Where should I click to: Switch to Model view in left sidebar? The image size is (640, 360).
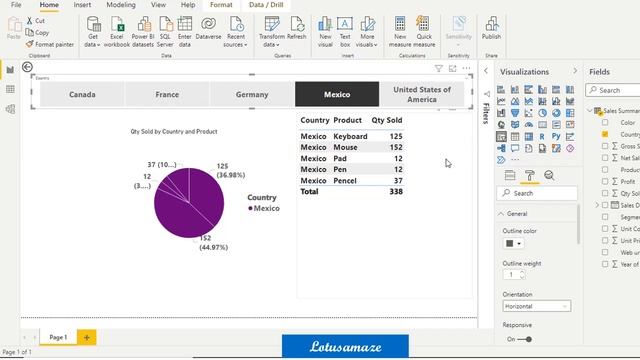pos(10,109)
